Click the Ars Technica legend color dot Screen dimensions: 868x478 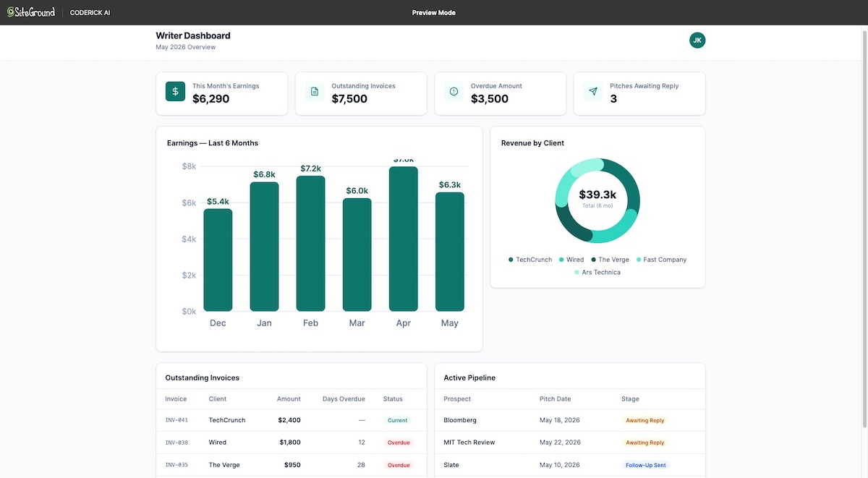tap(577, 273)
